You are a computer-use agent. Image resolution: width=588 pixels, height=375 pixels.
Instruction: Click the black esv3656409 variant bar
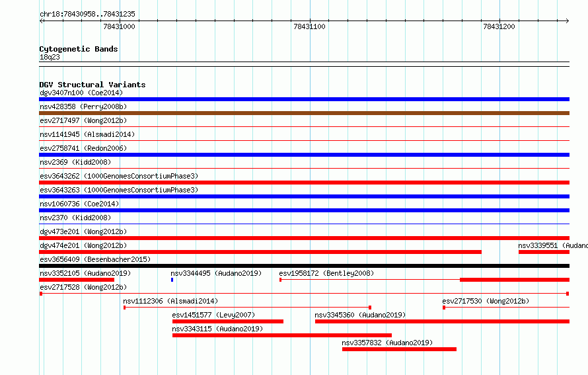[304, 266]
